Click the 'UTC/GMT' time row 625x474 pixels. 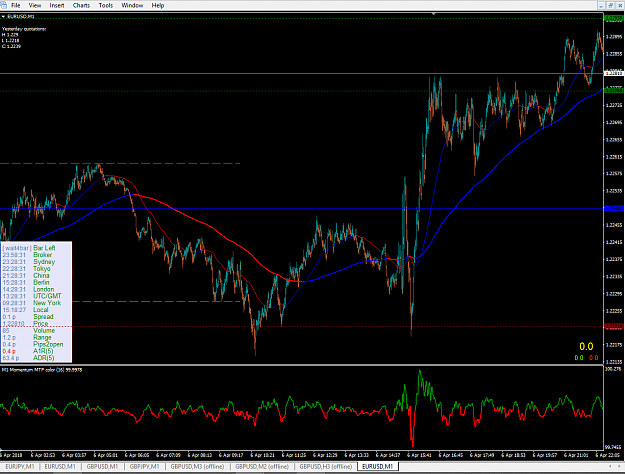click(x=32, y=296)
